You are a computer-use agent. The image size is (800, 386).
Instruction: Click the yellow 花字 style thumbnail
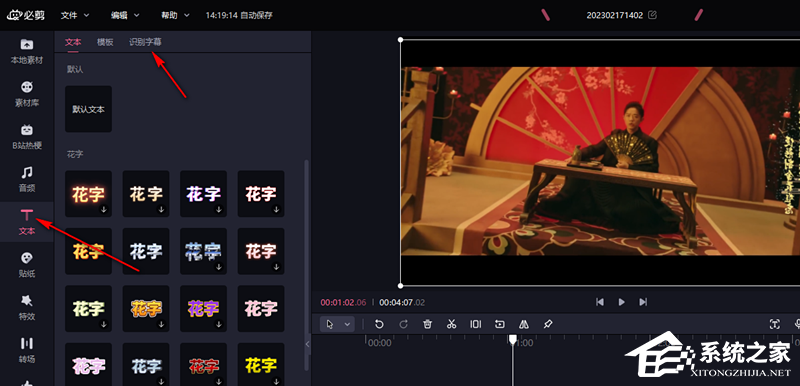click(261, 365)
